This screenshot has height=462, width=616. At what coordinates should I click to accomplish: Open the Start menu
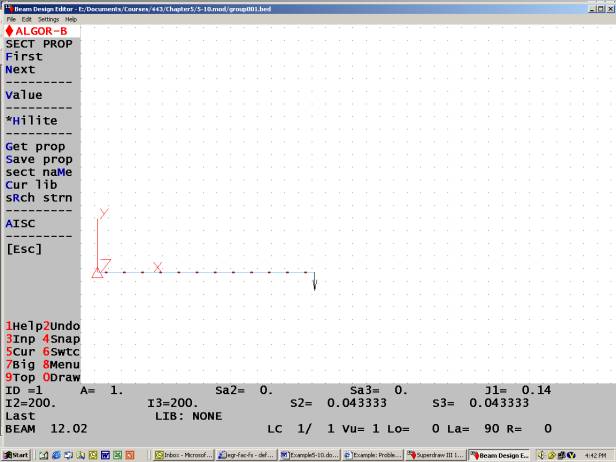point(16,455)
